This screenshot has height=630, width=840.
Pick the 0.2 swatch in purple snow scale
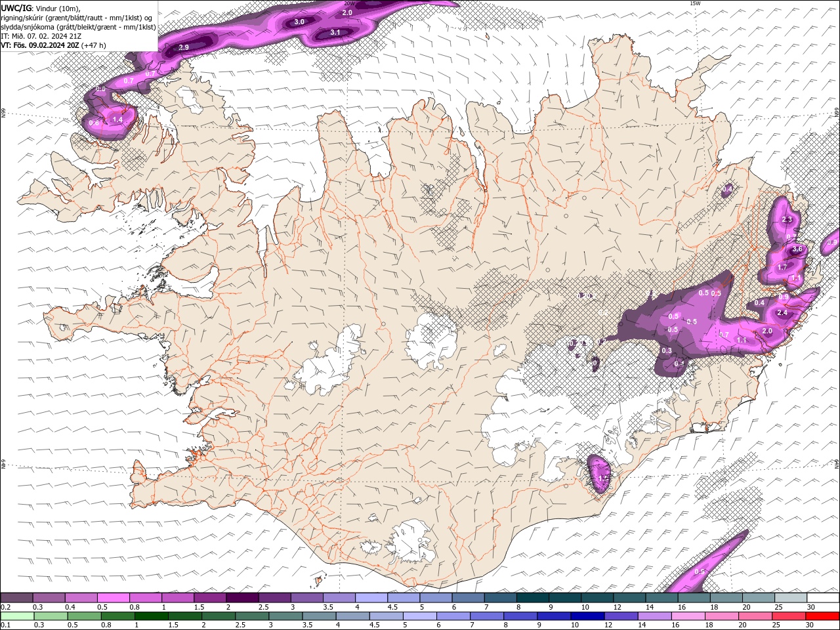click(x=16, y=598)
